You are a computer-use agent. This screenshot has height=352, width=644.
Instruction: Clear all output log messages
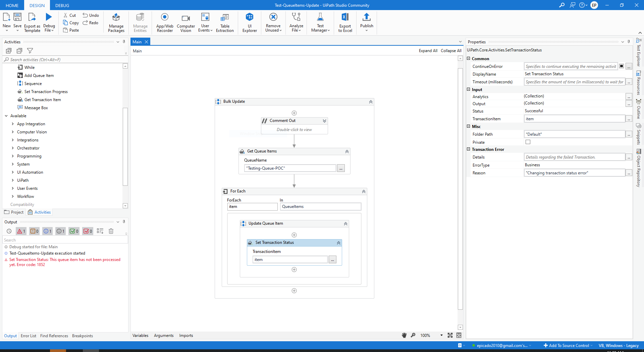click(x=111, y=231)
